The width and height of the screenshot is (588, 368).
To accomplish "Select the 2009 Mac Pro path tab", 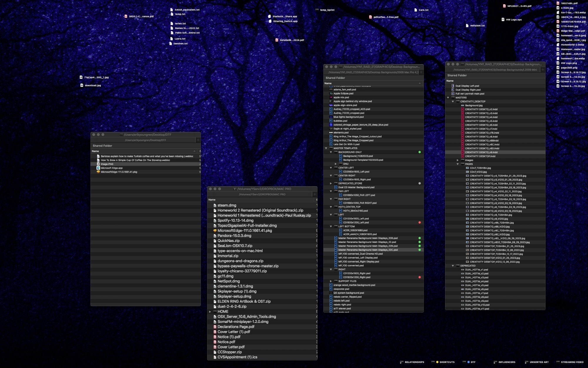I will point(373,72).
